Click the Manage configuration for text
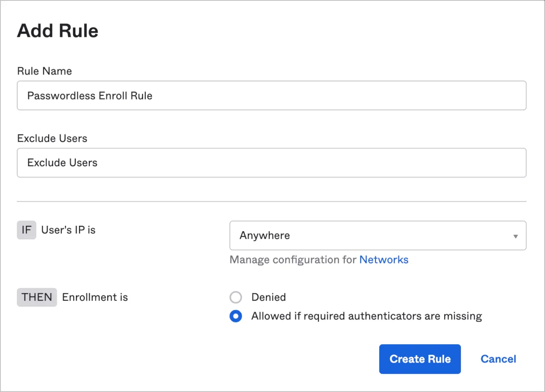The height and width of the screenshot is (392, 545). click(293, 260)
